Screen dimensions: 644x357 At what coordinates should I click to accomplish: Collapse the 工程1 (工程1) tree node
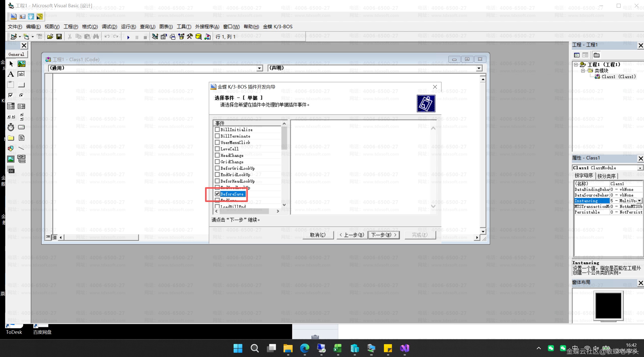click(576, 65)
